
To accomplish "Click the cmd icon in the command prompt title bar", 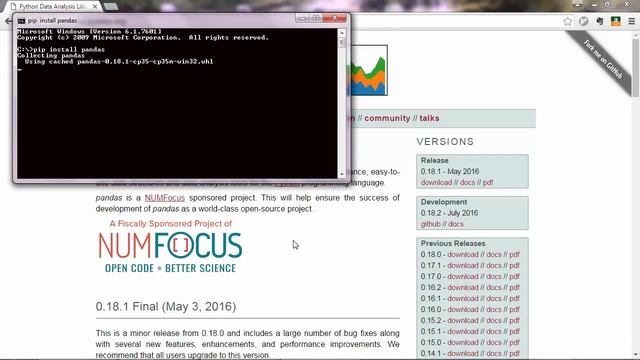I will [21, 20].
